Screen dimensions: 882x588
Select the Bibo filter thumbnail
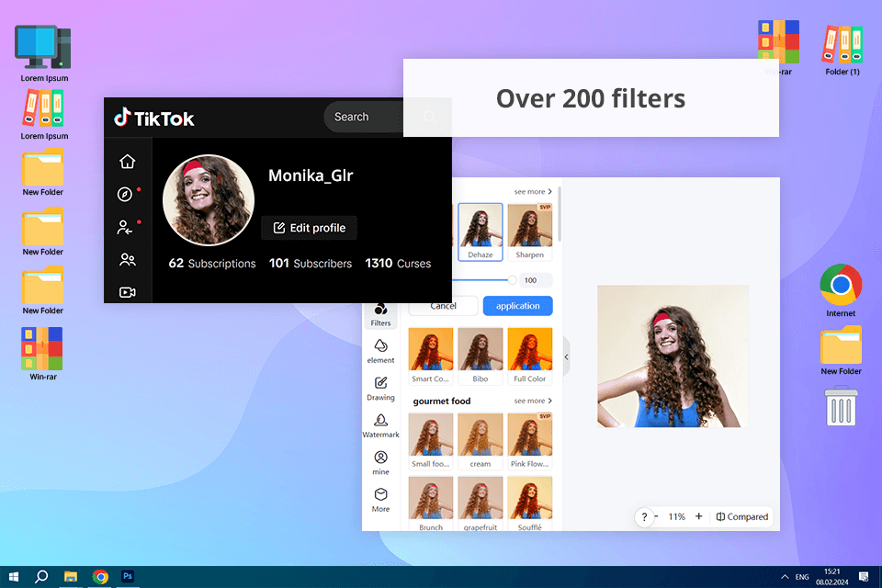(x=481, y=356)
